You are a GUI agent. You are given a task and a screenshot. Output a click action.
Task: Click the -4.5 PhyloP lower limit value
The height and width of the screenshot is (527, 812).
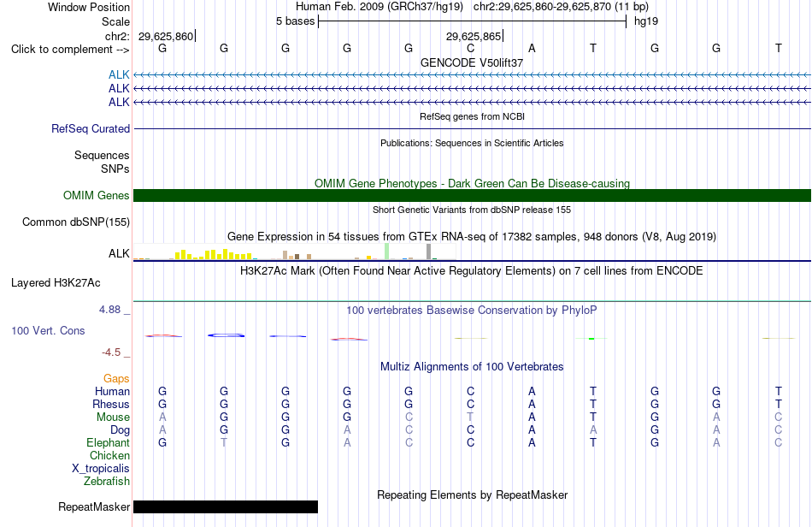(x=111, y=352)
